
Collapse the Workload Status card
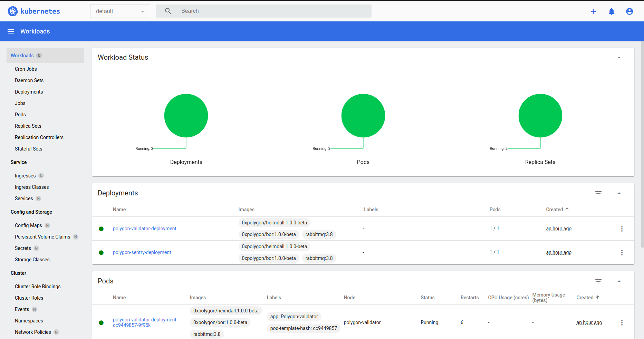click(619, 58)
